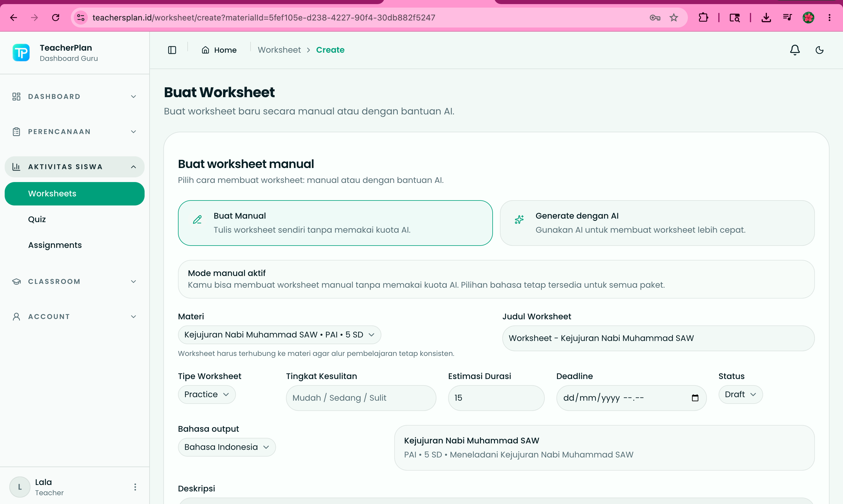Image resolution: width=843 pixels, height=504 pixels.
Task: Go to Home via the breadcrumb
Action: point(219,50)
